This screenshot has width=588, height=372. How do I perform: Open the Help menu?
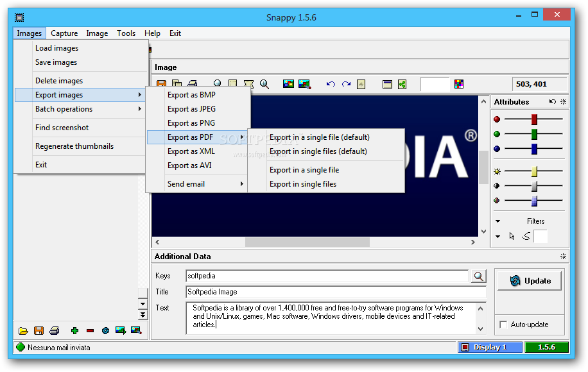tap(152, 33)
